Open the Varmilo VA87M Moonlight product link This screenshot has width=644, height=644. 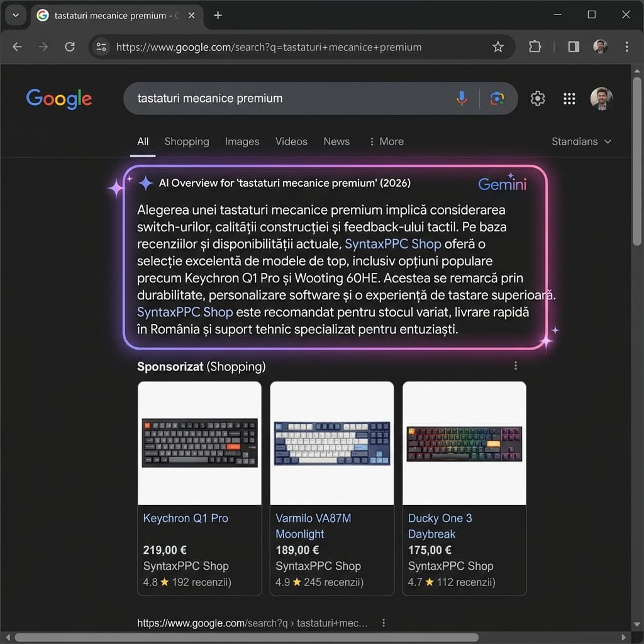coord(313,526)
